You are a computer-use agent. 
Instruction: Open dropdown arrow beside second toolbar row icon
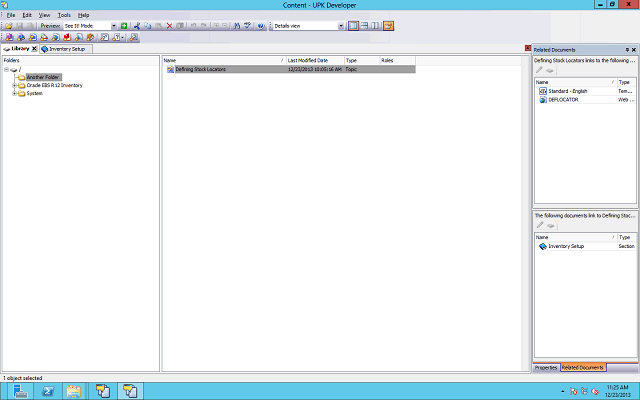(122, 38)
